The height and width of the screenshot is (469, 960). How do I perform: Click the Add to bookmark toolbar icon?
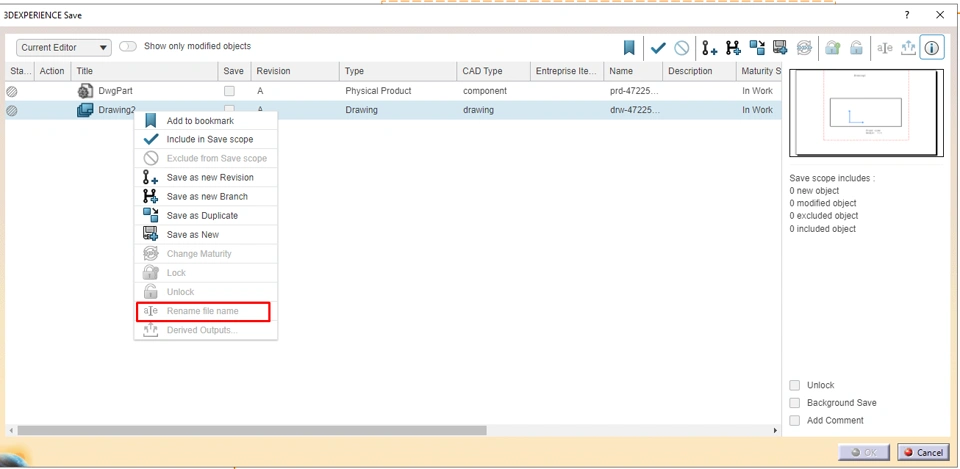[629, 48]
